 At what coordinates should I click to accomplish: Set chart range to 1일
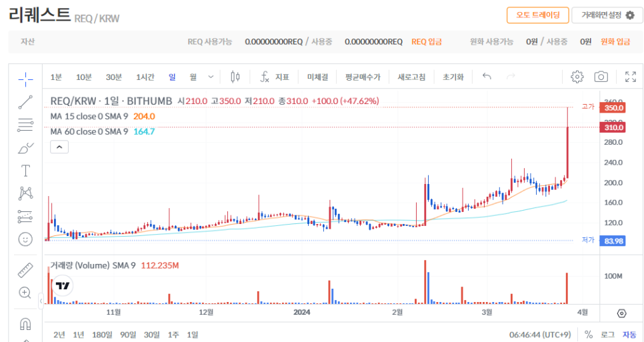(x=192, y=335)
